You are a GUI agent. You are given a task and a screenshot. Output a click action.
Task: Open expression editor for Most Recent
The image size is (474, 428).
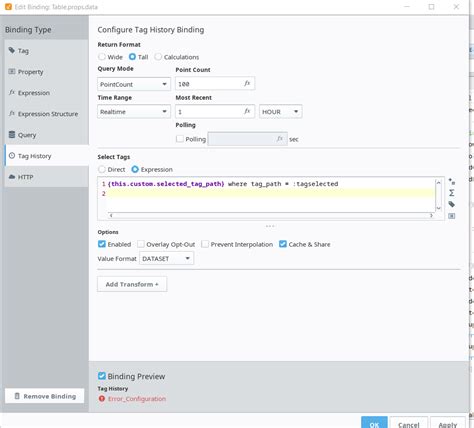(x=247, y=111)
